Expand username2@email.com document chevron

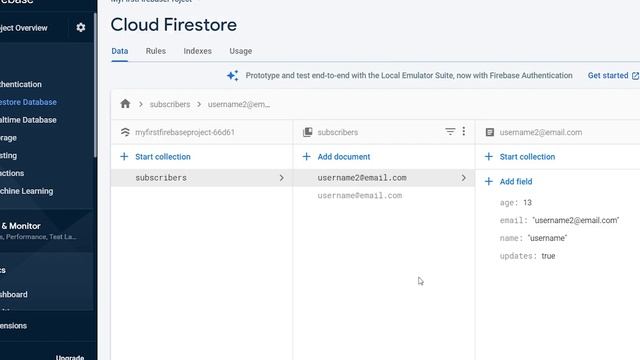tap(463, 178)
